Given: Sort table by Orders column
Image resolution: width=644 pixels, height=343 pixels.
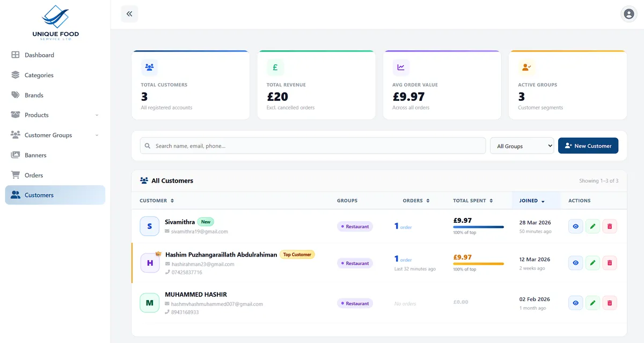Looking at the screenshot, I should pyautogui.click(x=416, y=201).
